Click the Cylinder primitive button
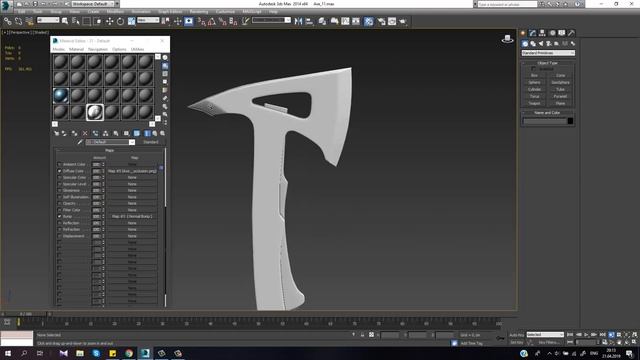The image size is (640, 360). 534,89
